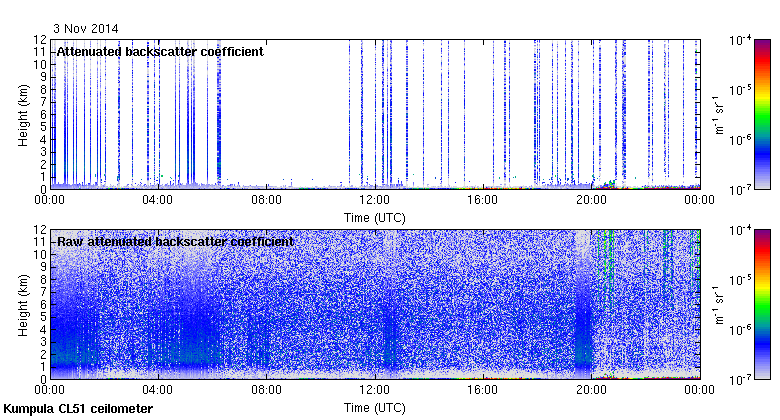Click the 10⁻⁶ label on the bottom color bar
This screenshot has height=420, width=780.
click(740, 330)
